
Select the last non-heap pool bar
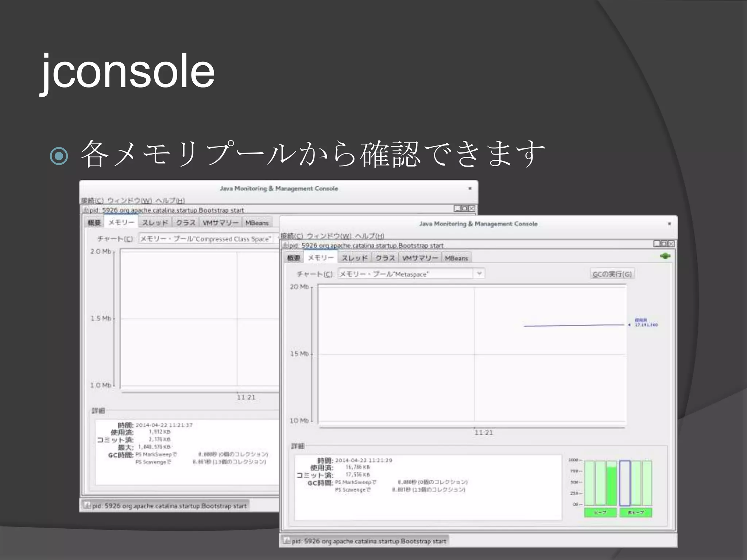(x=647, y=483)
